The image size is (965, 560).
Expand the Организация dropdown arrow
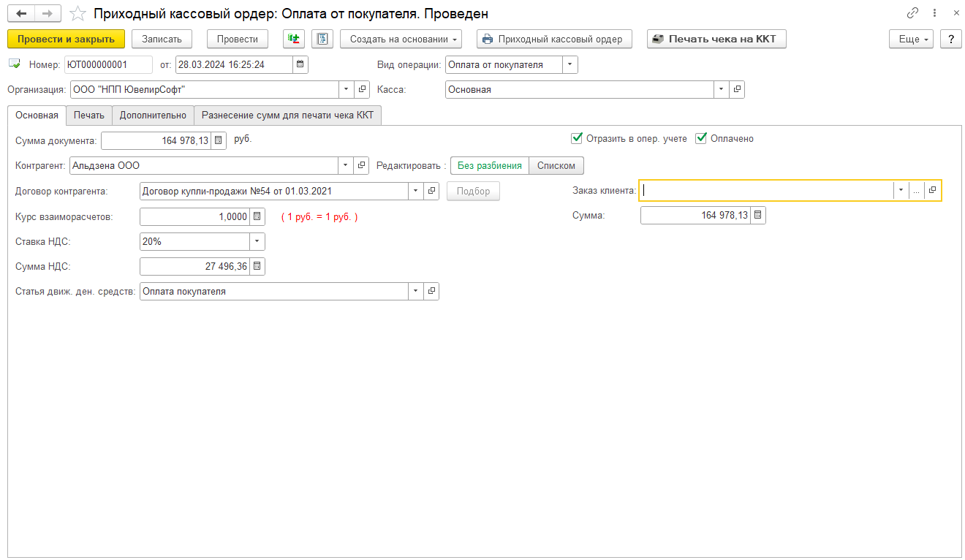click(x=347, y=89)
